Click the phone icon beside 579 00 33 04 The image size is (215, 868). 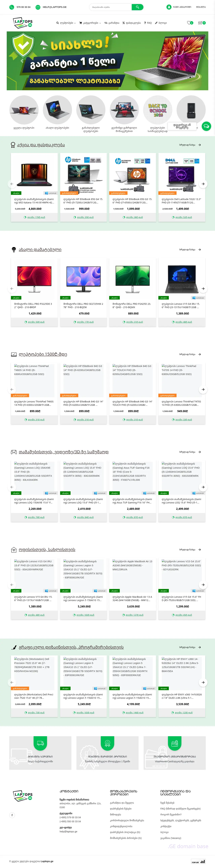point(12,7)
